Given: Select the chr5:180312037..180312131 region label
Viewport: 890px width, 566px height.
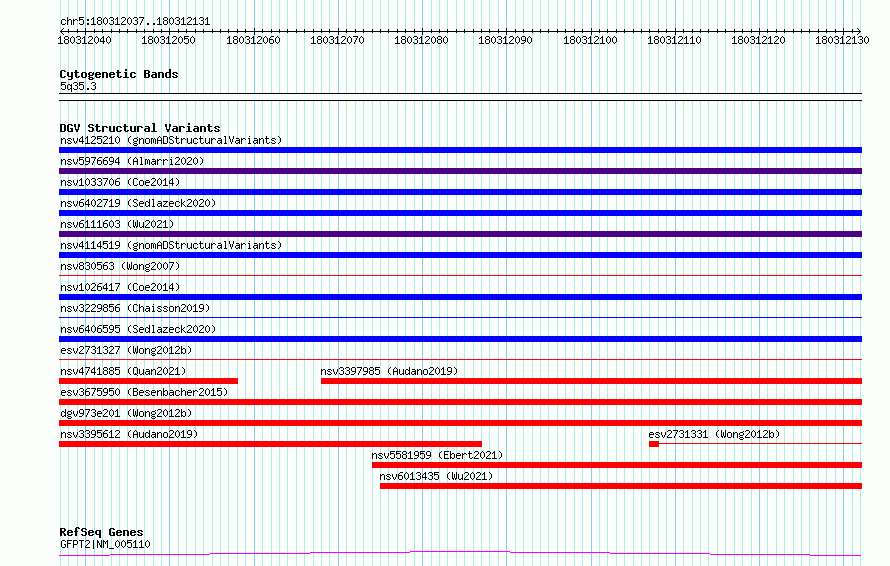Looking at the screenshot, I should pyautogui.click(x=135, y=21).
